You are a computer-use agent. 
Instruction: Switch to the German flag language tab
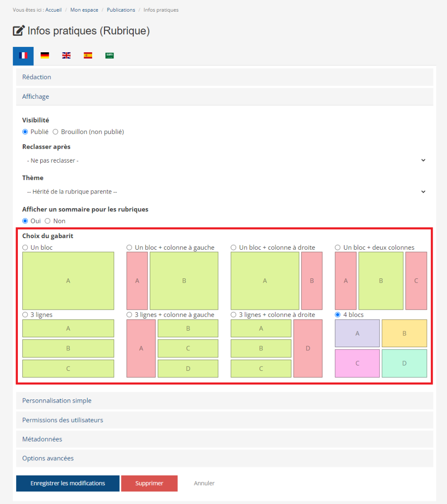pyautogui.click(x=45, y=55)
